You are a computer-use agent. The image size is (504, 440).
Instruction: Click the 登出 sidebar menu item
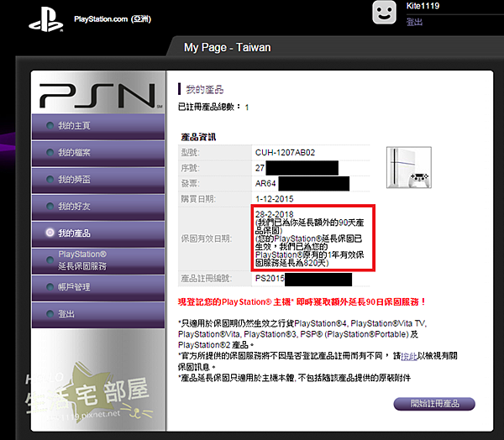pos(98,314)
